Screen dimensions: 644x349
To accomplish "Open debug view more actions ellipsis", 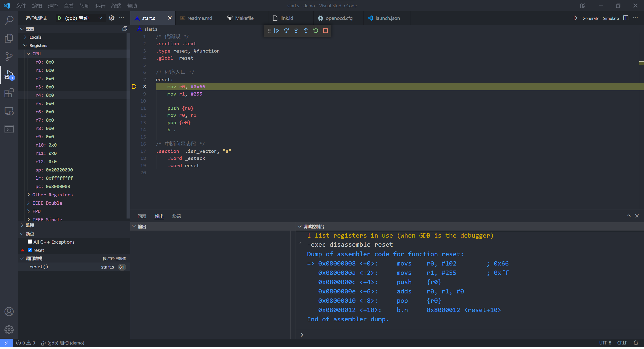I will [122, 18].
